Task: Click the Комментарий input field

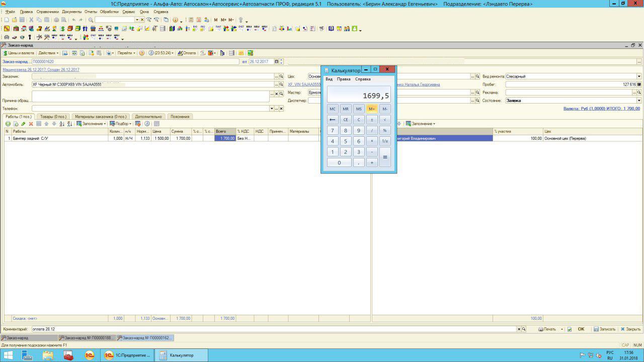Action: pyautogui.click(x=274, y=329)
